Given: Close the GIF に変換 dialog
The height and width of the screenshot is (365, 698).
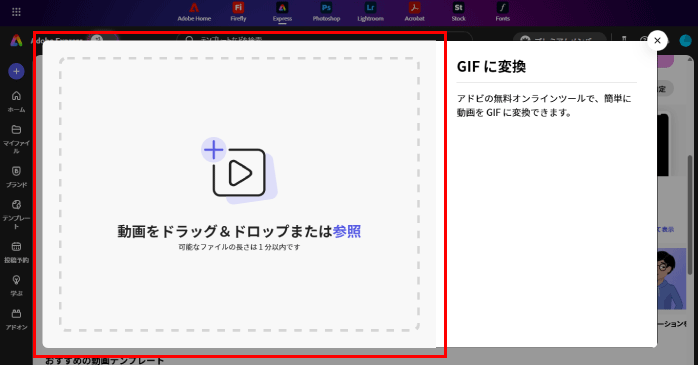Looking at the screenshot, I should click(657, 41).
